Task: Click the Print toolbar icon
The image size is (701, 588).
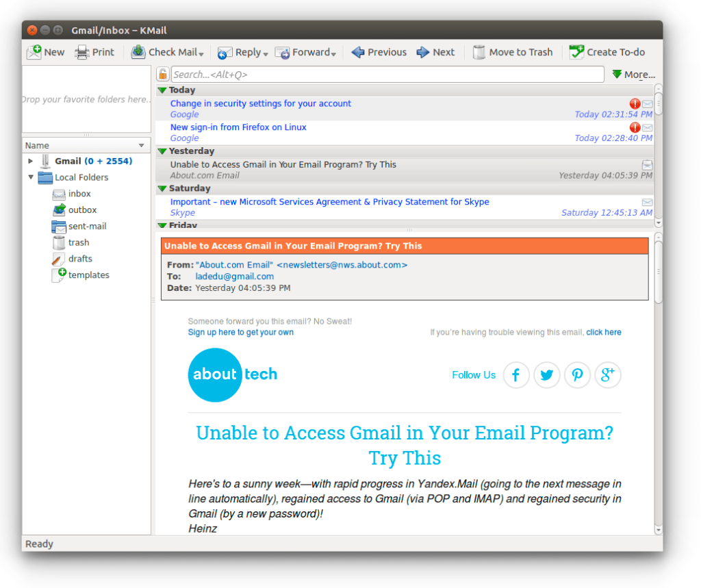Action: click(82, 52)
